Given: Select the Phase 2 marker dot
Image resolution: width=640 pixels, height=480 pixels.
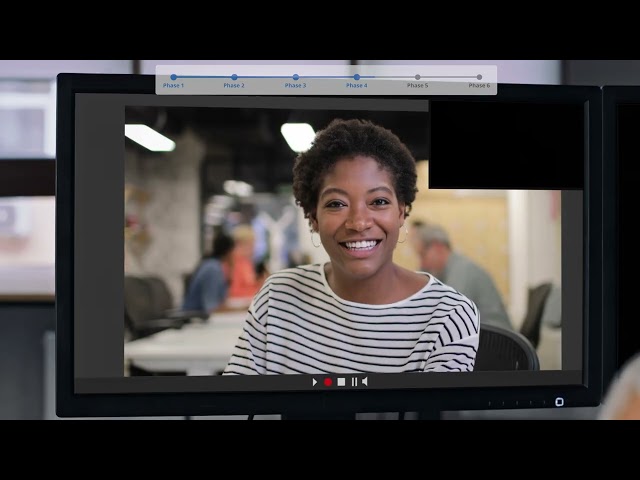Looking at the screenshot, I should [234, 76].
